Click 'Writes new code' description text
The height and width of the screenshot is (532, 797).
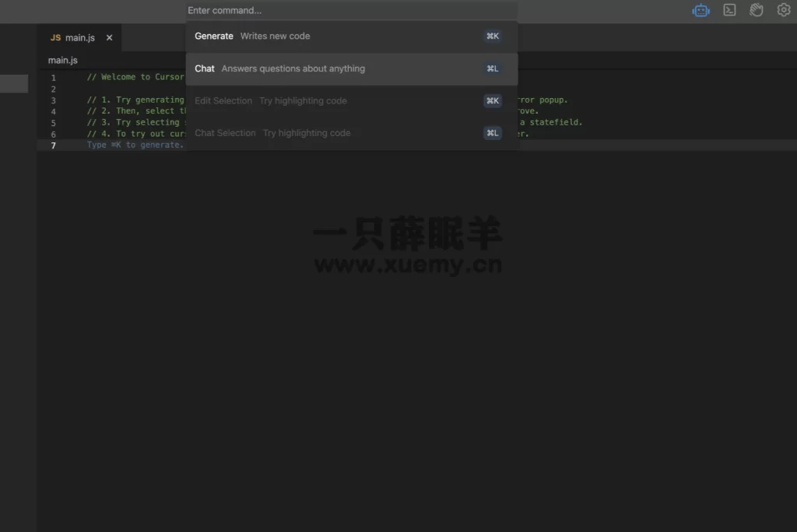(275, 36)
